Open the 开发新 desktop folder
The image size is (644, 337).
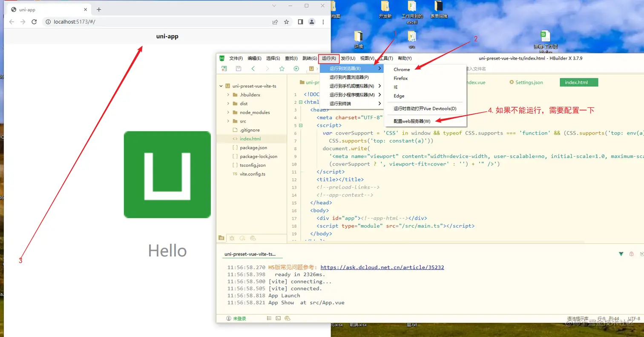pyautogui.click(x=385, y=9)
